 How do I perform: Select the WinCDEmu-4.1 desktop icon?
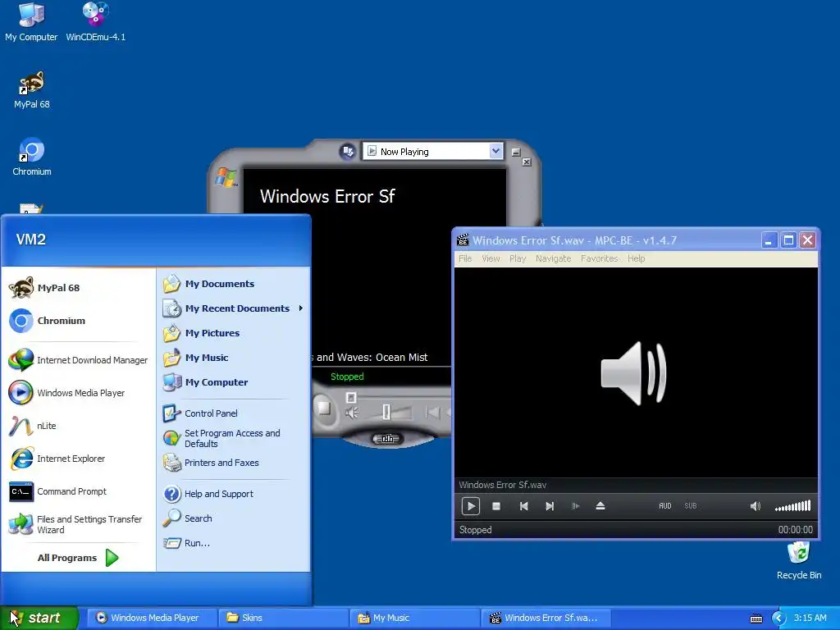point(95,22)
